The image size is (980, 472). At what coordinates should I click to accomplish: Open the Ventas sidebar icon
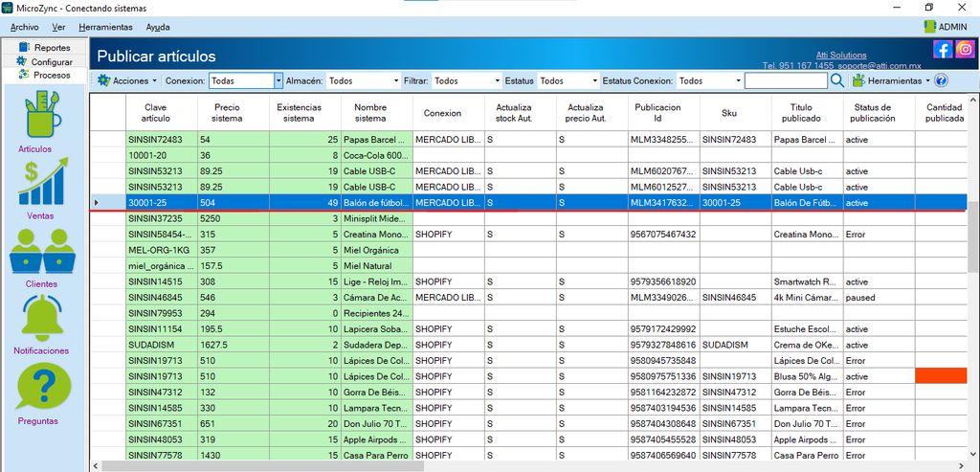coord(43,183)
